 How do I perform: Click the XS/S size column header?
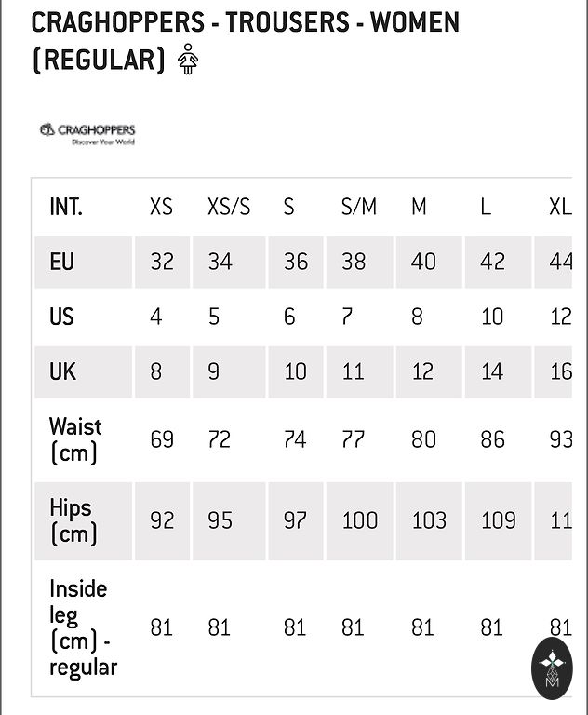[229, 207]
